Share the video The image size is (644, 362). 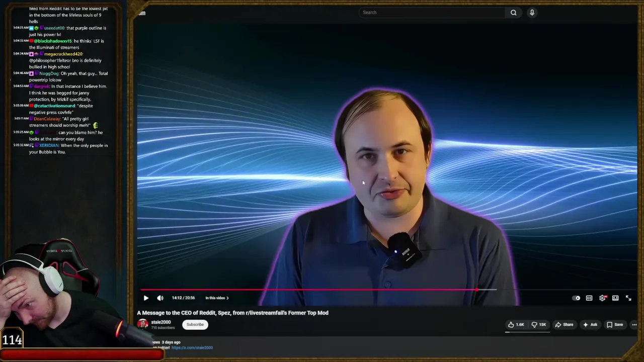[564, 325]
